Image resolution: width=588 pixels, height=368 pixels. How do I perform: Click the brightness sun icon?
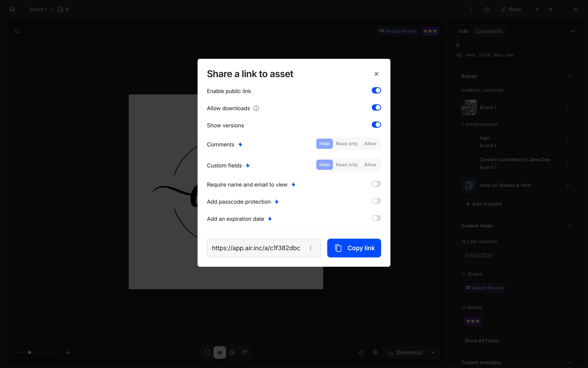coord(361,352)
